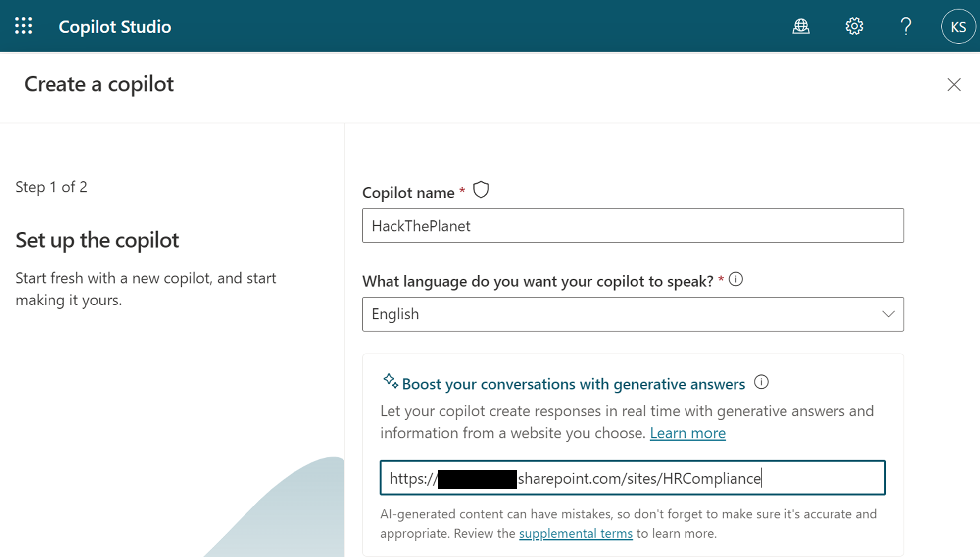Click the SharePoint website URL field
The height and width of the screenshot is (557, 980).
click(x=633, y=478)
